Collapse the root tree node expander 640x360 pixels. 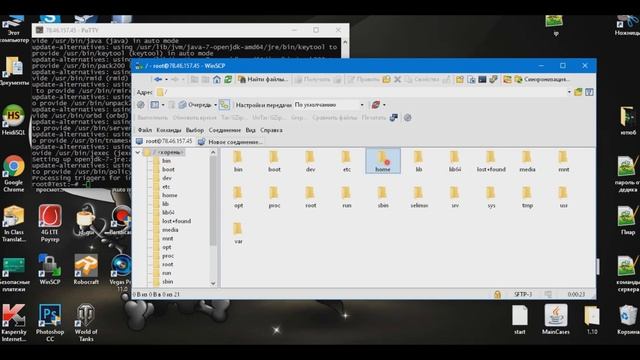point(138,152)
